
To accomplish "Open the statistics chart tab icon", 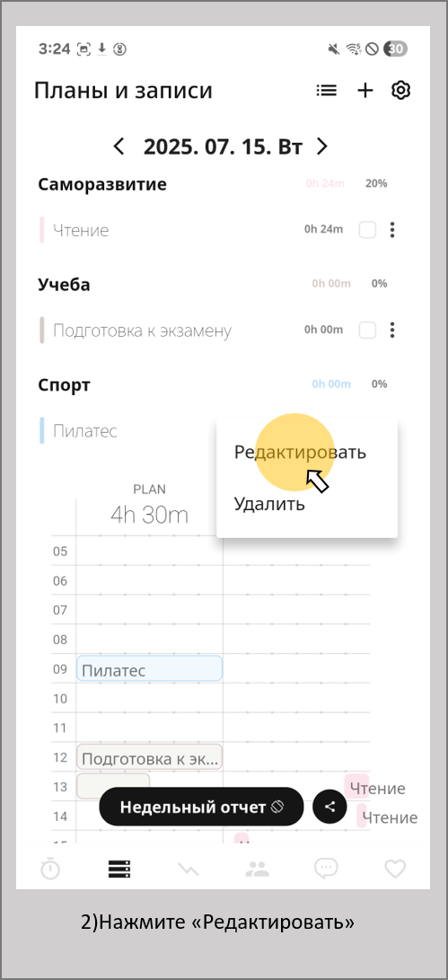I will (x=188, y=868).
